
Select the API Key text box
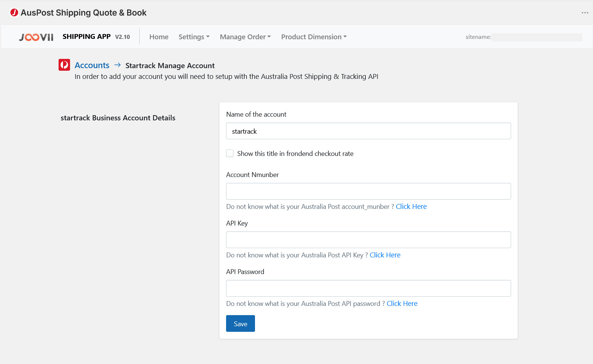[368, 240]
